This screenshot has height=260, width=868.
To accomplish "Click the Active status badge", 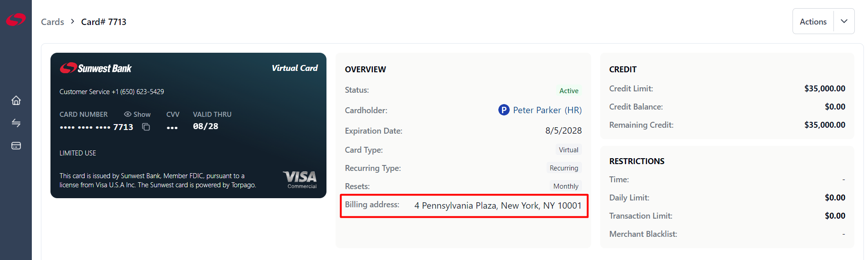I will pyautogui.click(x=569, y=91).
